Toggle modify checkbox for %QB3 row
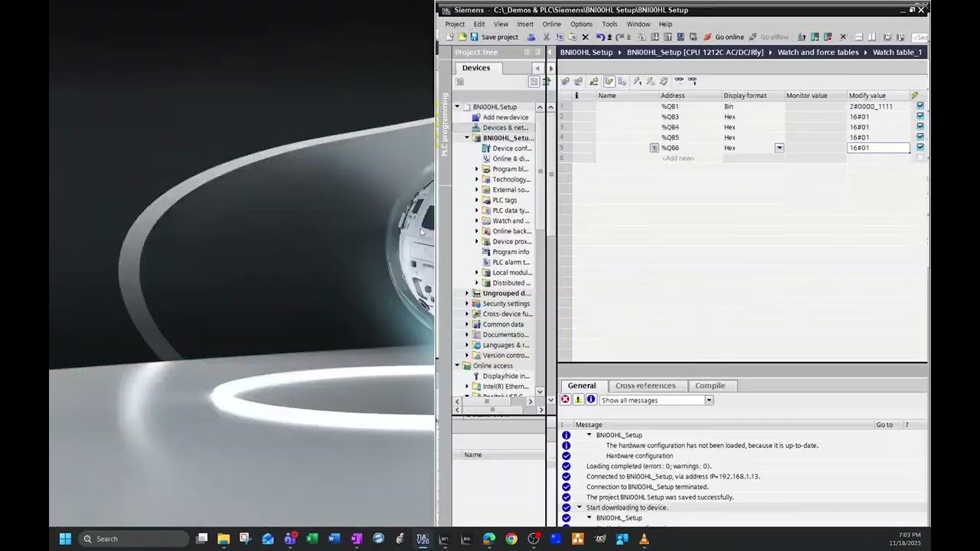Image resolution: width=980 pixels, height=551 pixels. tap(920, 117)
